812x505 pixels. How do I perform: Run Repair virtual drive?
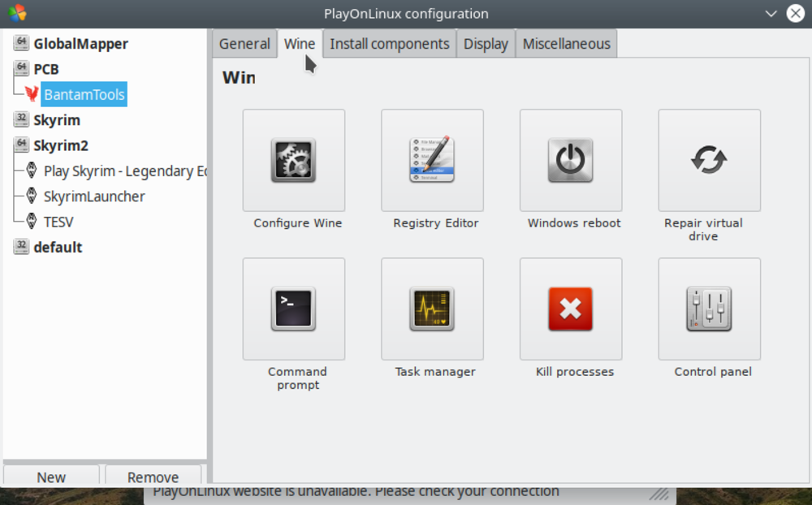tap(710, 160)
